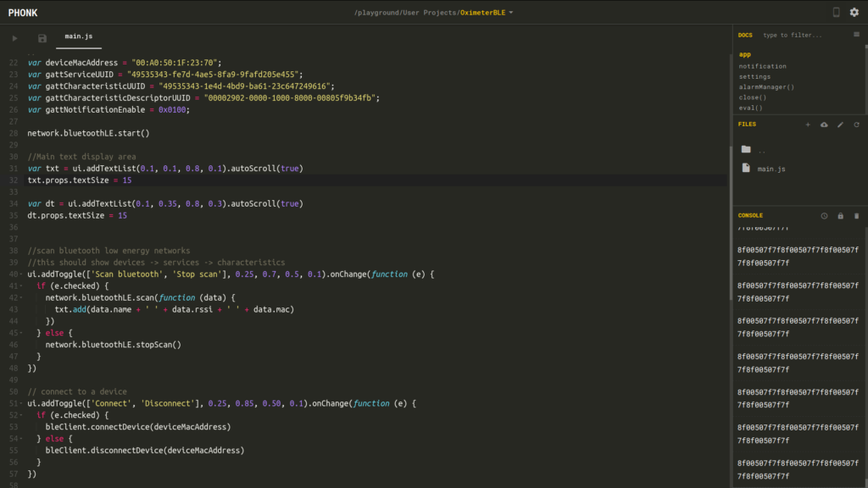Open the device connection icon in the top bar

tap(837, 12)
